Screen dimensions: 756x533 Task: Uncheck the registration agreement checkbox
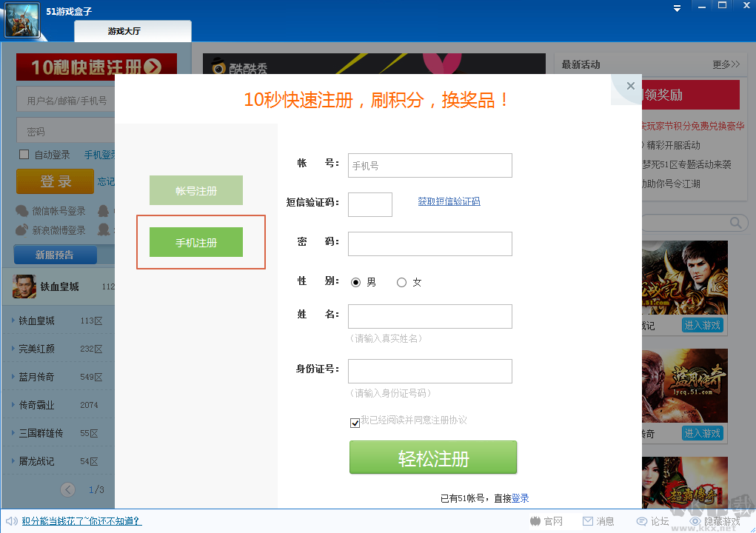point(355,423)
